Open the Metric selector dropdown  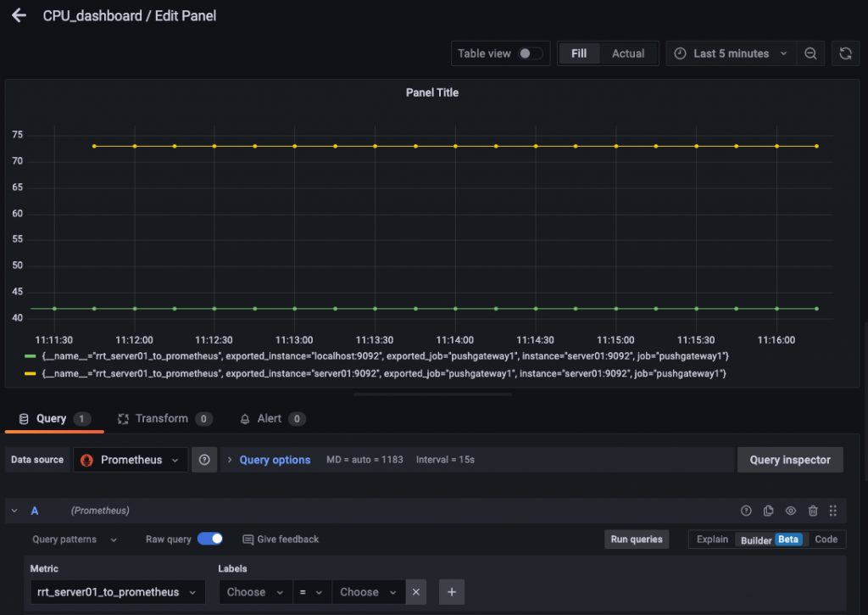(x=118, y=592)
